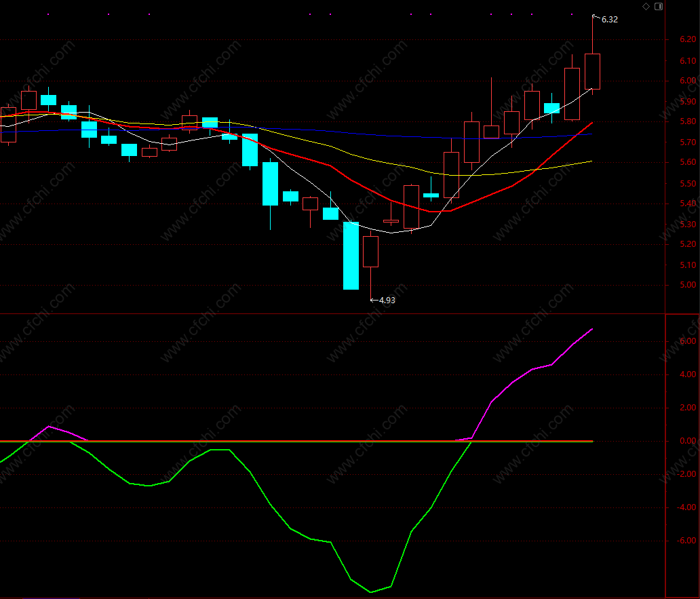Select the red candlestick with the 4.93 low
The height and width of the screenshot is (599, 700).
tap(370, 252)
